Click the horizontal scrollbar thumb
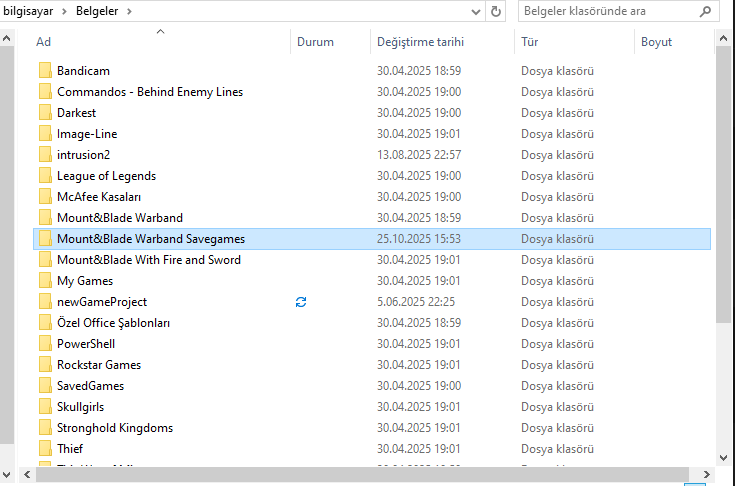 point(362,475)
